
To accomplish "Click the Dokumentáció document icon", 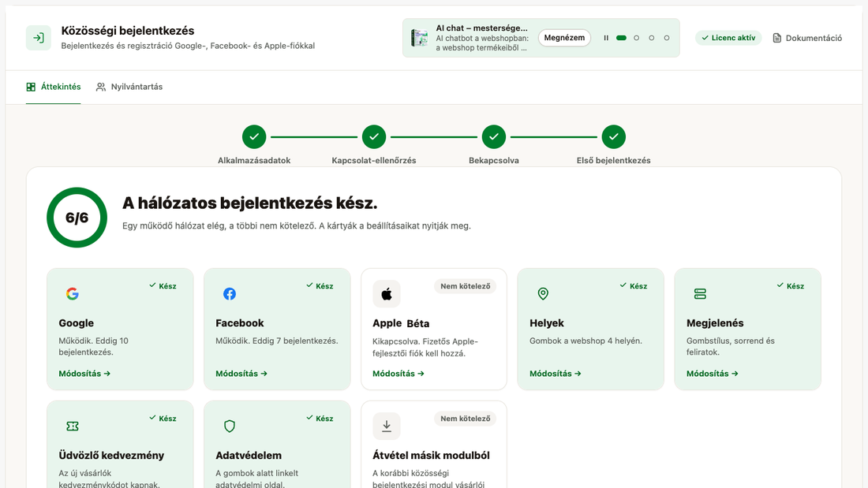I will click(777, 38).
